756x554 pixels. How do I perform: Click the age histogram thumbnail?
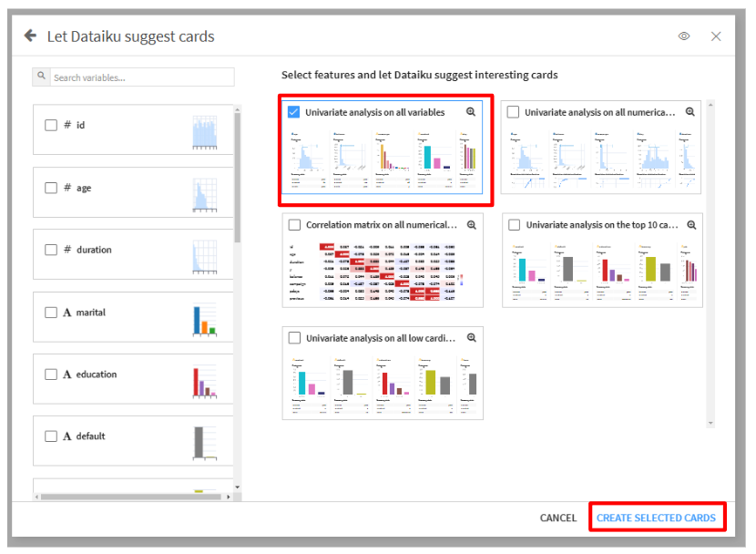205,195
